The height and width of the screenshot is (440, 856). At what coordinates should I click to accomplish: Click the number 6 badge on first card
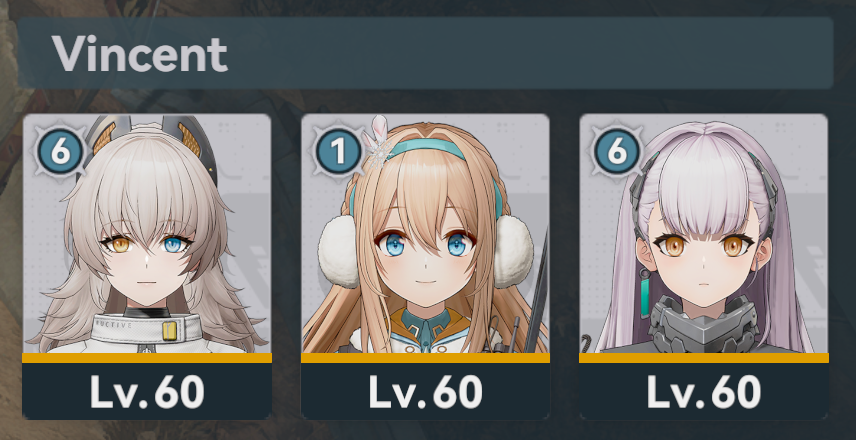pos(60,152)
